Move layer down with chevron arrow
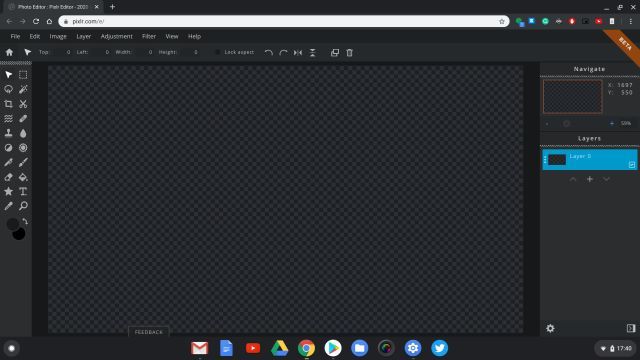The width and height of the screenshot is (640, 360). [x=606, y=179]
